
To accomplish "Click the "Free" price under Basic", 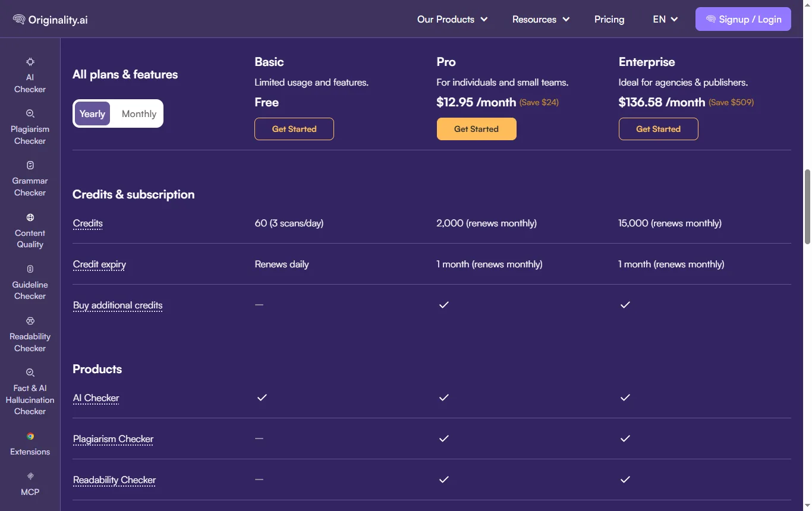I will pos(266,102).
